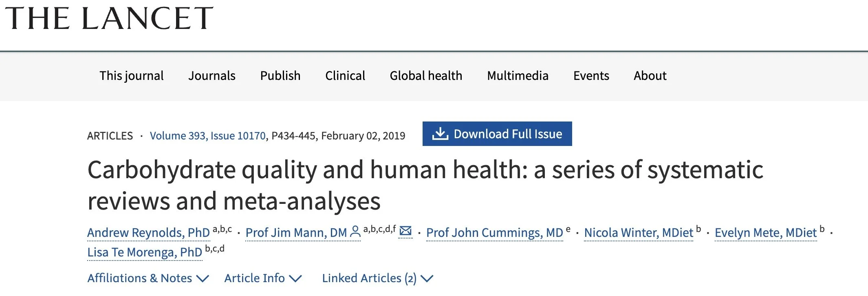The image size is (868, 296).
Task: Select Events in the navigation bar
Action: (x=591, y=76)
